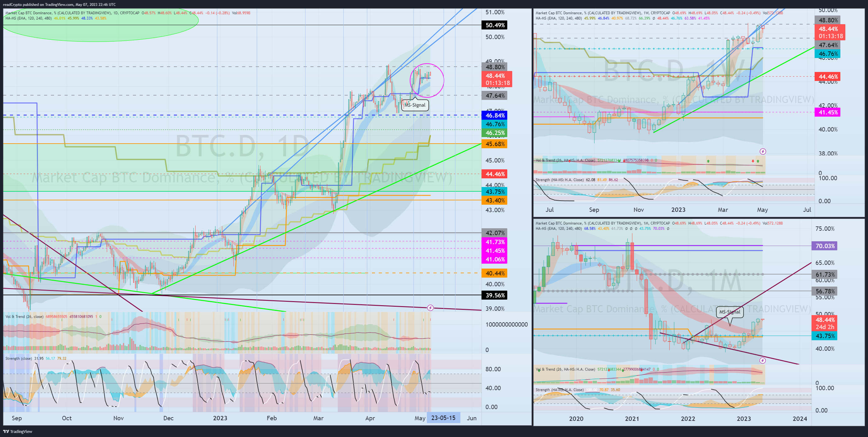Click the orange 40.44% price label
The height and width of the screenshot is (437, 868).
[x=495, y=273]
